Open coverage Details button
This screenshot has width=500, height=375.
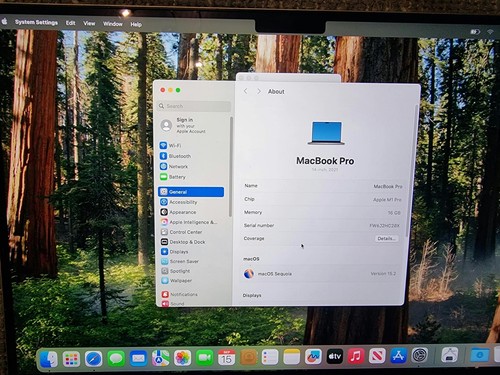point(386,238)
